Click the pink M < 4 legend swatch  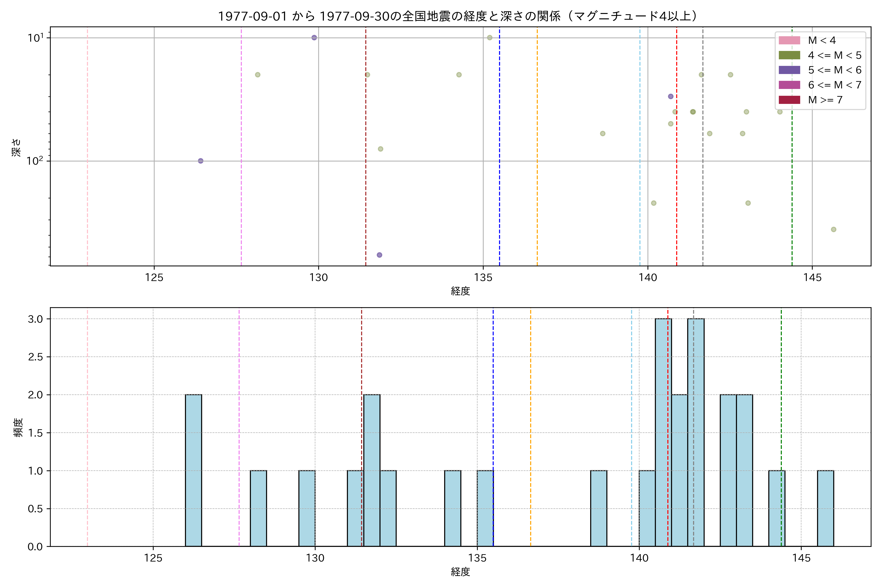(x=789, y=40)
